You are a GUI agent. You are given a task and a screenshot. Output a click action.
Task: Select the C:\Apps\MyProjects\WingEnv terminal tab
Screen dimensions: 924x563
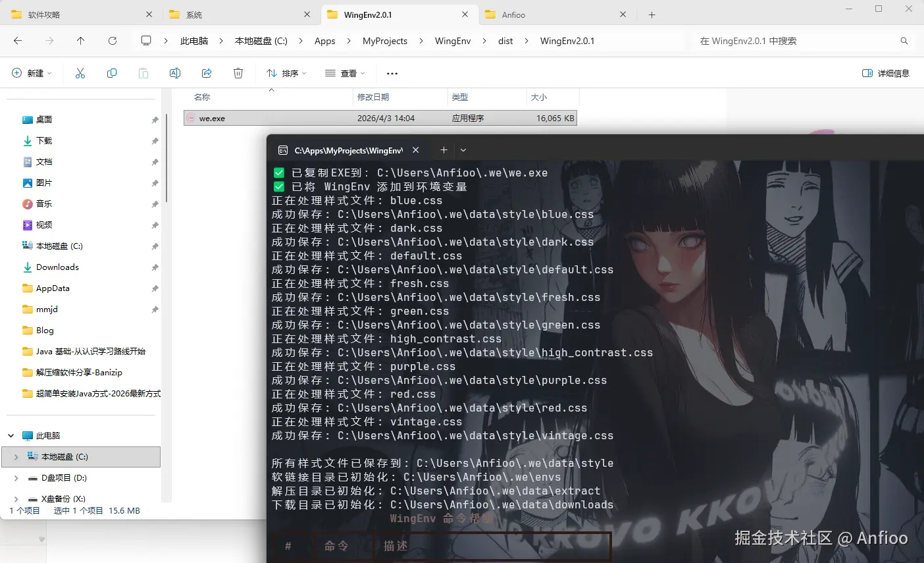tap(348, 150)
